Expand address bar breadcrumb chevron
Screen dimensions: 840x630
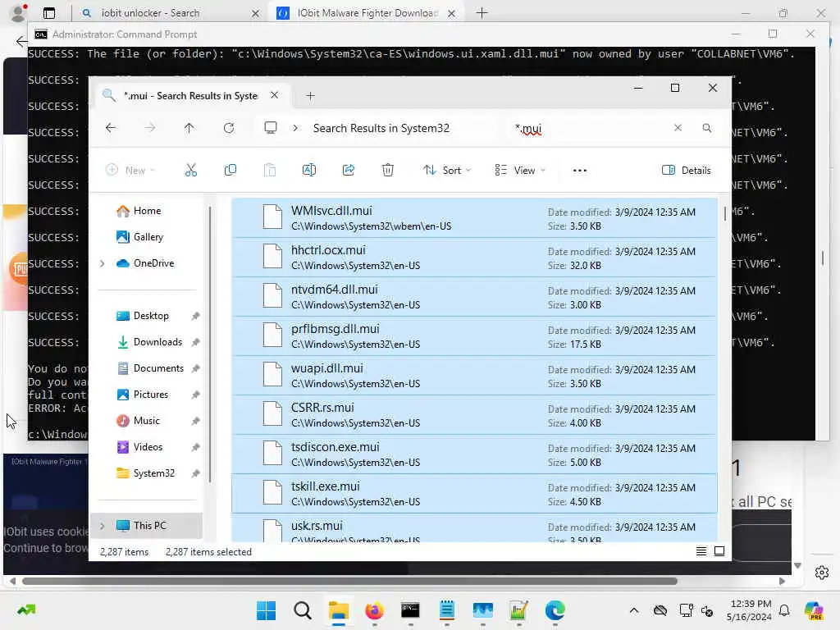[x=295, y=128]
